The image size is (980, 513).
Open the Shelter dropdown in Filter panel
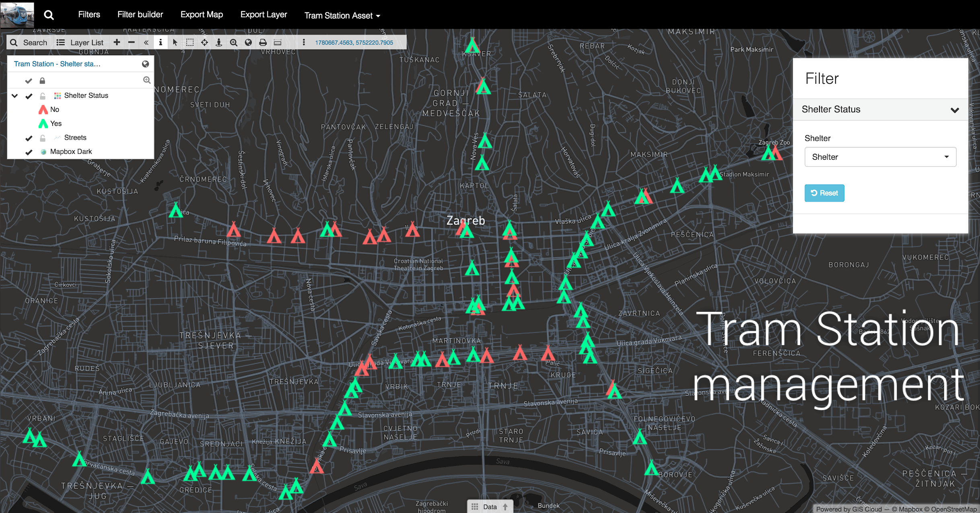pos(880,157)
